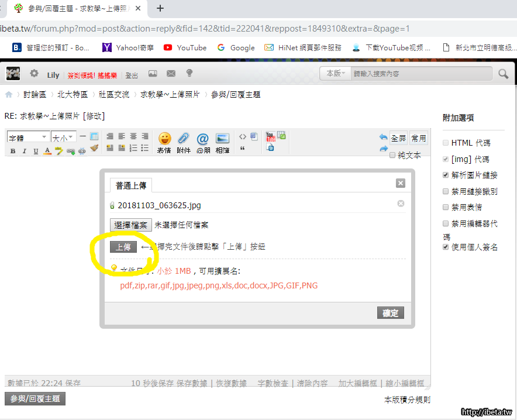This screenshot has width=517, height=420.
Task: Toggle bold text formatting
Action: coord(13,151)
